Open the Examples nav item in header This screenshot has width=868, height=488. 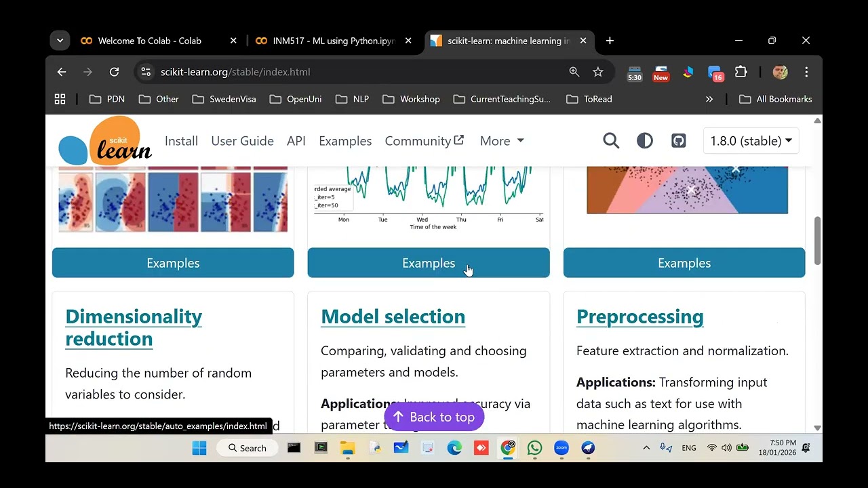[x=345, y=141]
